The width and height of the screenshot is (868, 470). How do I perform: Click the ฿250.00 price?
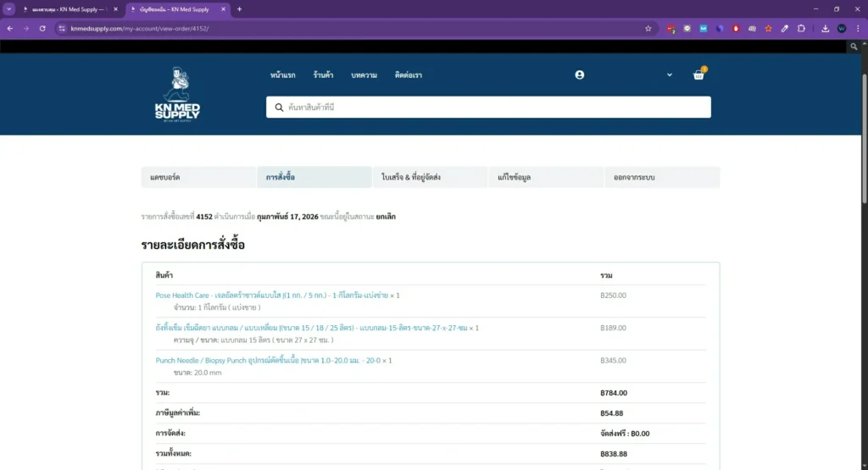click(614, 296)
